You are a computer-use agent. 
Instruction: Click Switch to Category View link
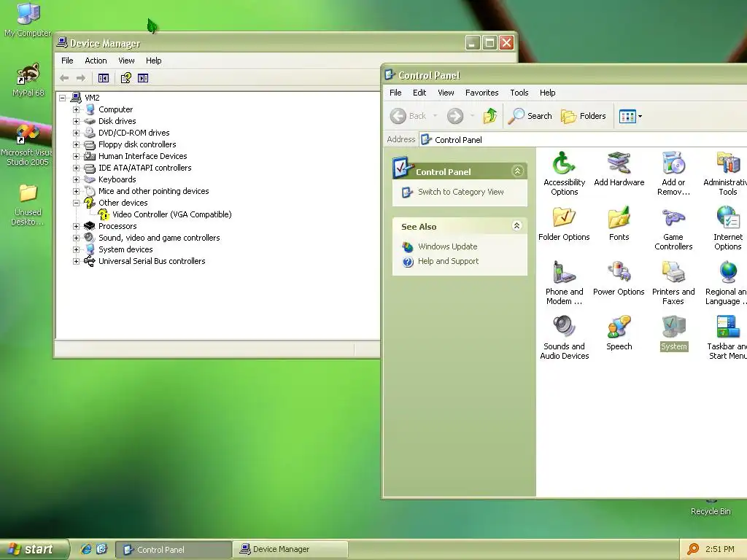point(460,192)
